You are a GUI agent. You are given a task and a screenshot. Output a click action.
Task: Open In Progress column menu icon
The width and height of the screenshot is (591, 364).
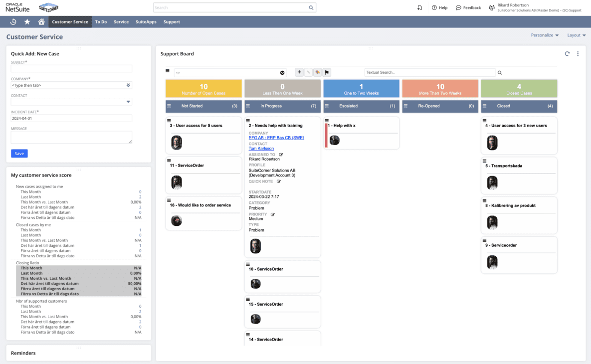(x=248, y=106)
